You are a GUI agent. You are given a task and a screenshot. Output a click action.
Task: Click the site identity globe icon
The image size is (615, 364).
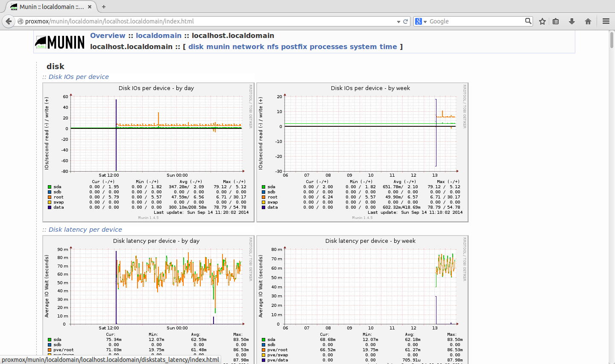point(20,21)
